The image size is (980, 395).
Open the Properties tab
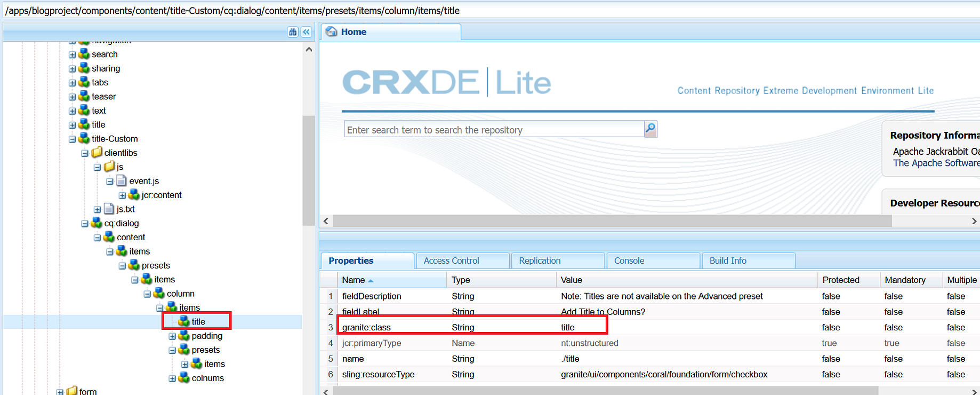(x=367, y=260)
